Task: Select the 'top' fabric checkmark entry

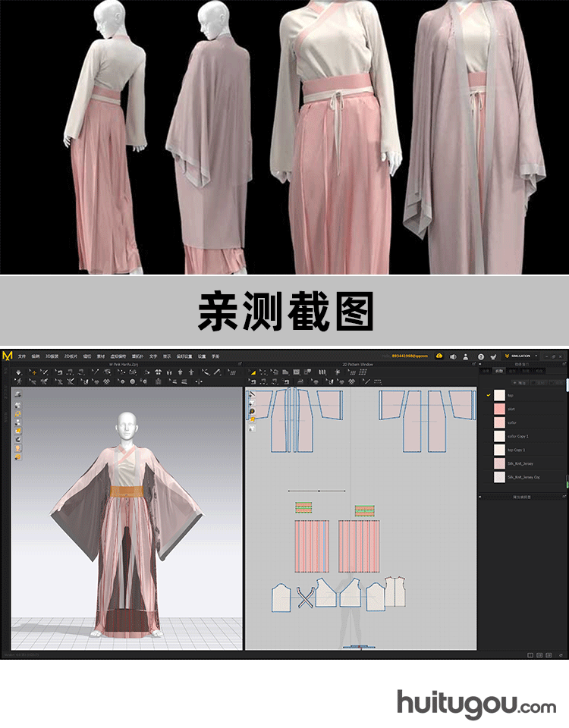Action: 489,395
